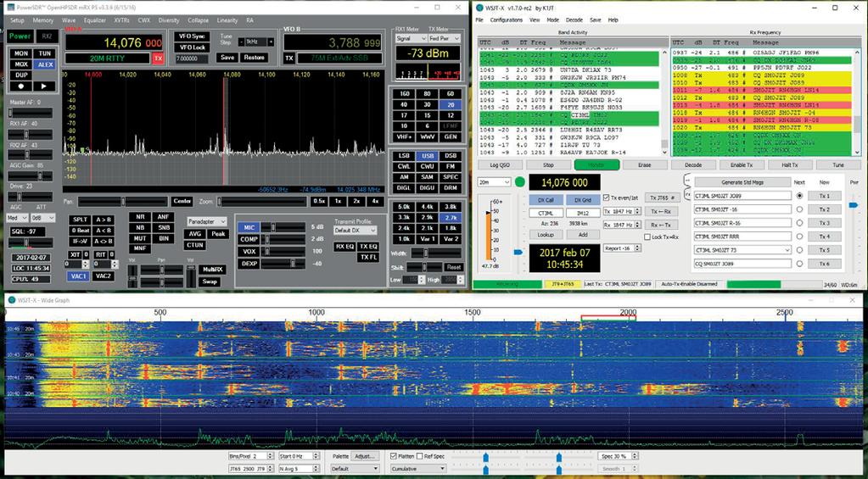Viewport: 868px width, 479px height.
Task: Uncheck the Flatten checkbox in Wide Graph
Action: (394, 456)
